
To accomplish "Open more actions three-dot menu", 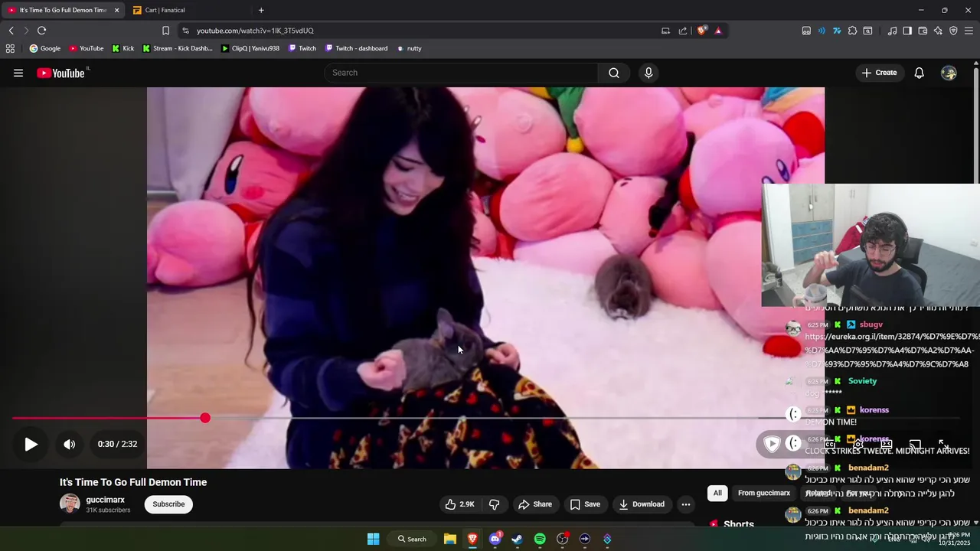I will (686, 504).
